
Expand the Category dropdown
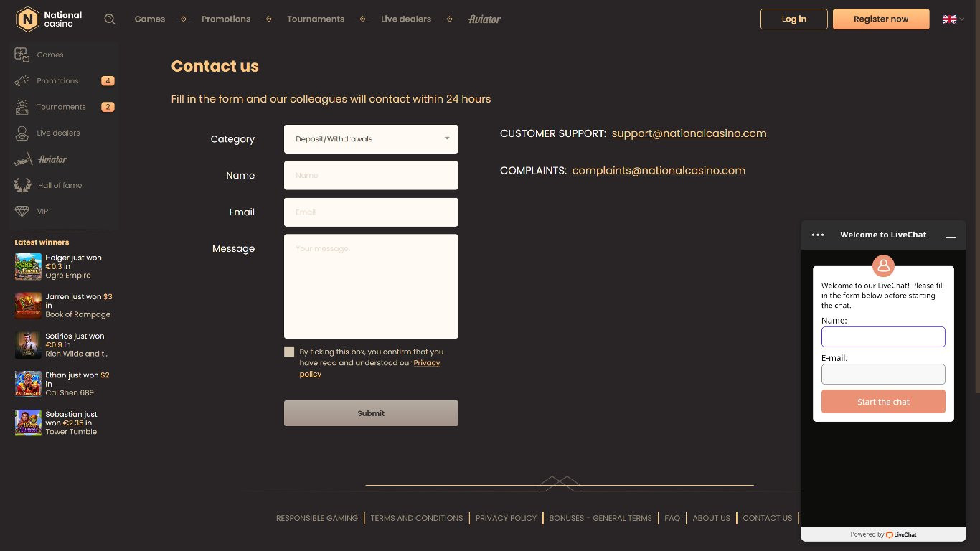371,139
